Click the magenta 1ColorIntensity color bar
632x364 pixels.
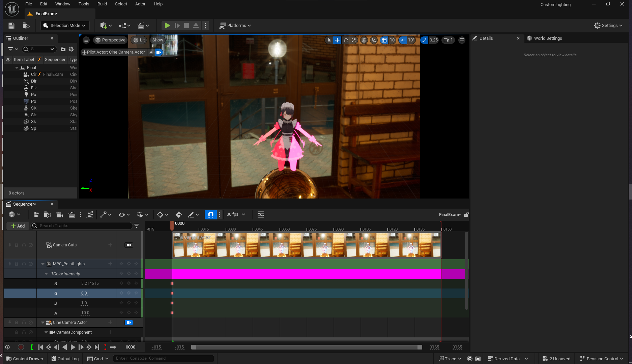click(306, 274)
